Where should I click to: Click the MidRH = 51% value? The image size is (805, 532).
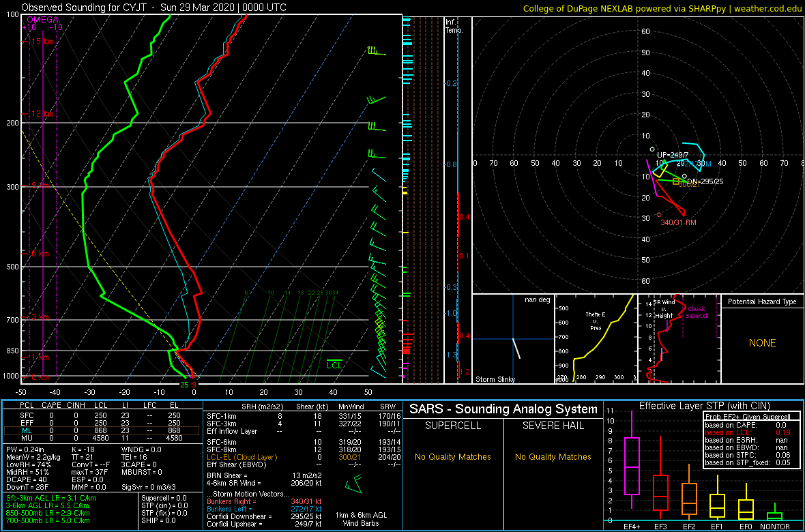(x=28, y=472)
